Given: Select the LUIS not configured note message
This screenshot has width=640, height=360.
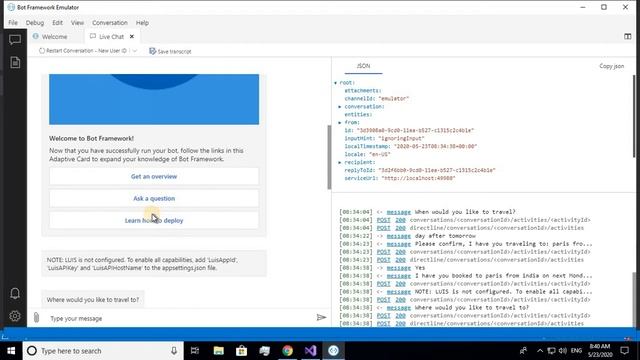Looking at the screenshot, I should [154, 264].
